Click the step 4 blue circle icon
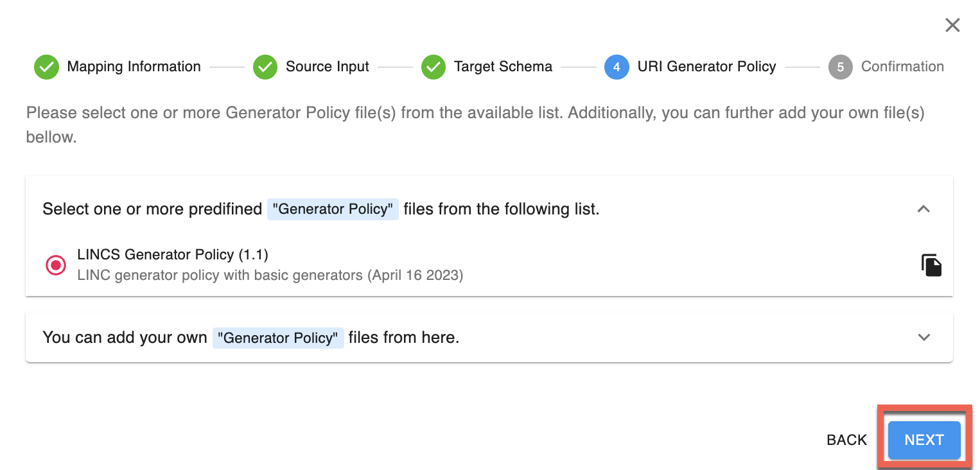The image size is (980, 470). click(616, 67)
